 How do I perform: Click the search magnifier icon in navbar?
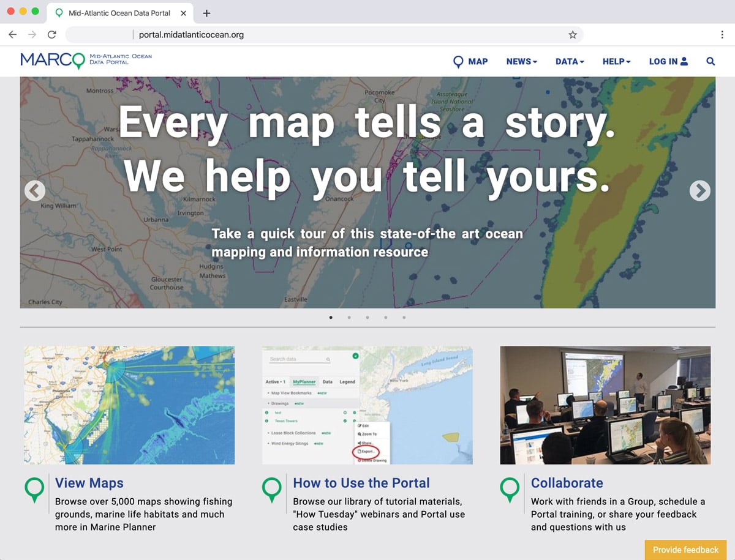710,61
